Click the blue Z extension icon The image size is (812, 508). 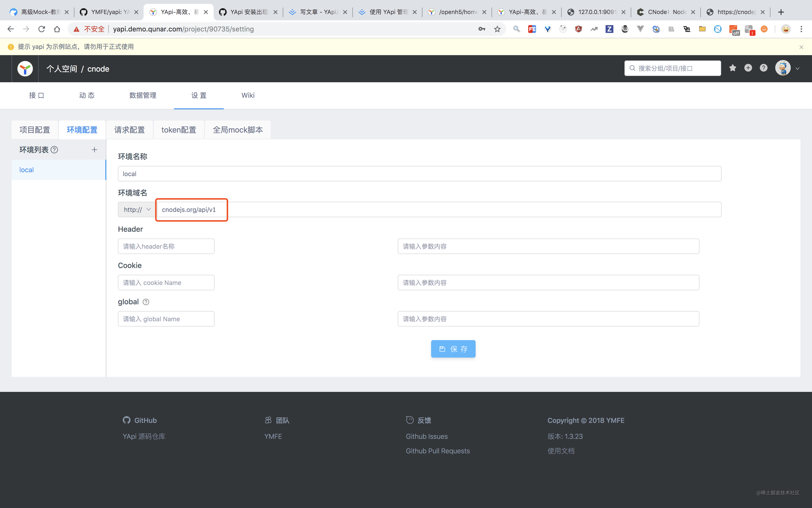click(x=609, y=29)
